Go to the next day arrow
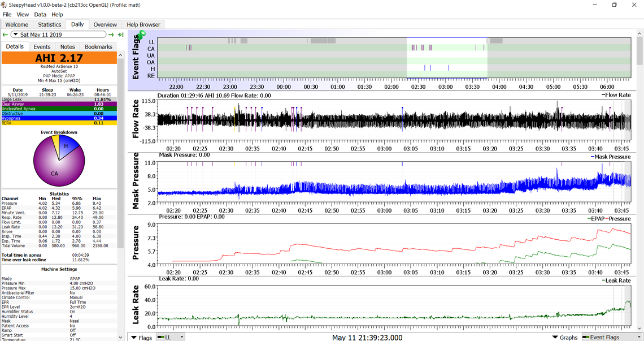Viewport: 644px width, 341px height. [111, 35]
